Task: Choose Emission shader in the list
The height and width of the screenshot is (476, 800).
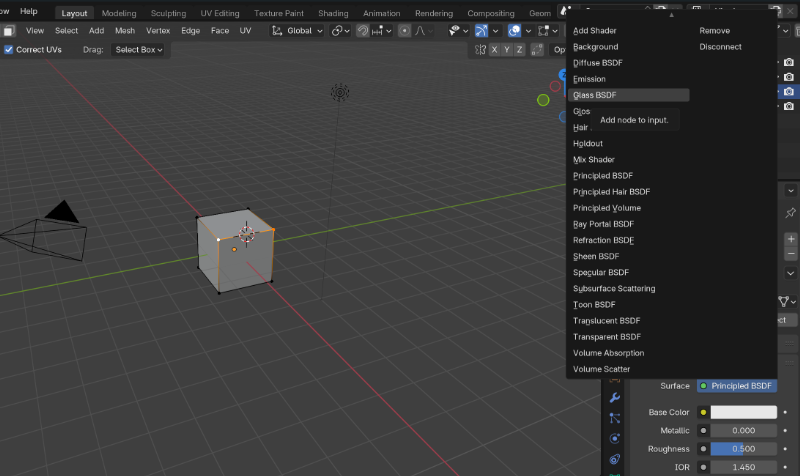Action: (629, 79)
